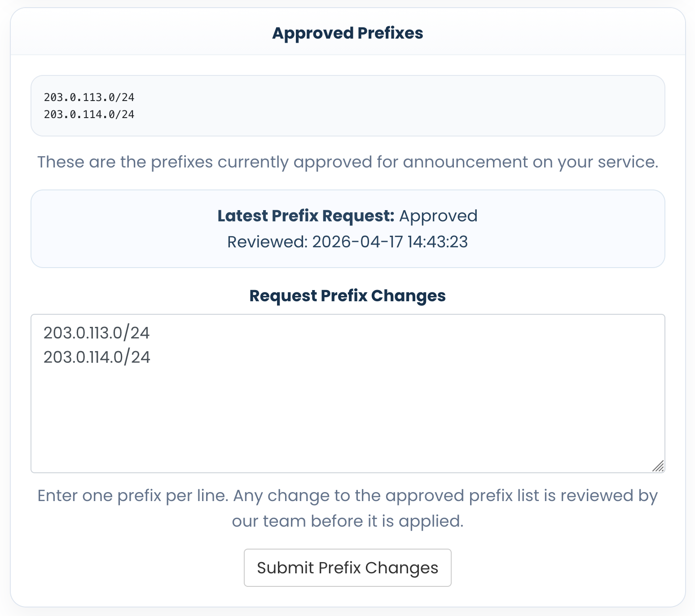
Task: Click the Submit Prefix Changes button
Action: point(347,568)
